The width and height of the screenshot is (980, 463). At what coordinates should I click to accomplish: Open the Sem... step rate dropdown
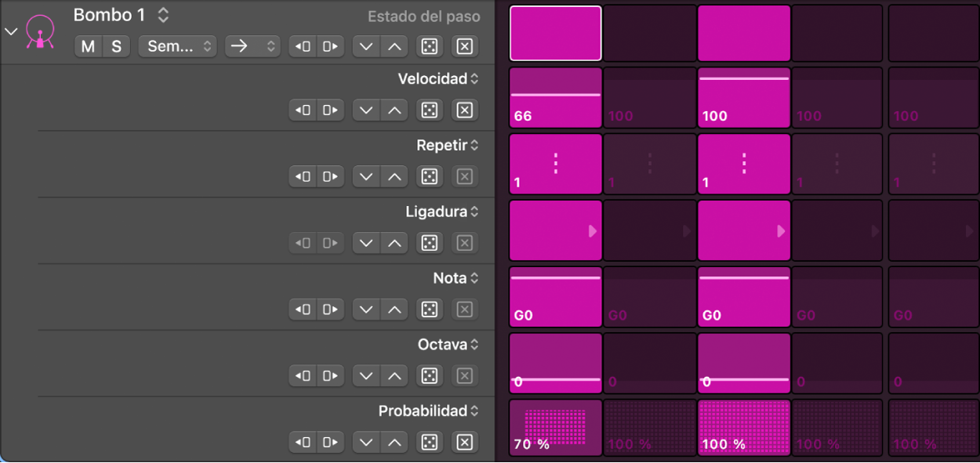click(x=177, y=46)
